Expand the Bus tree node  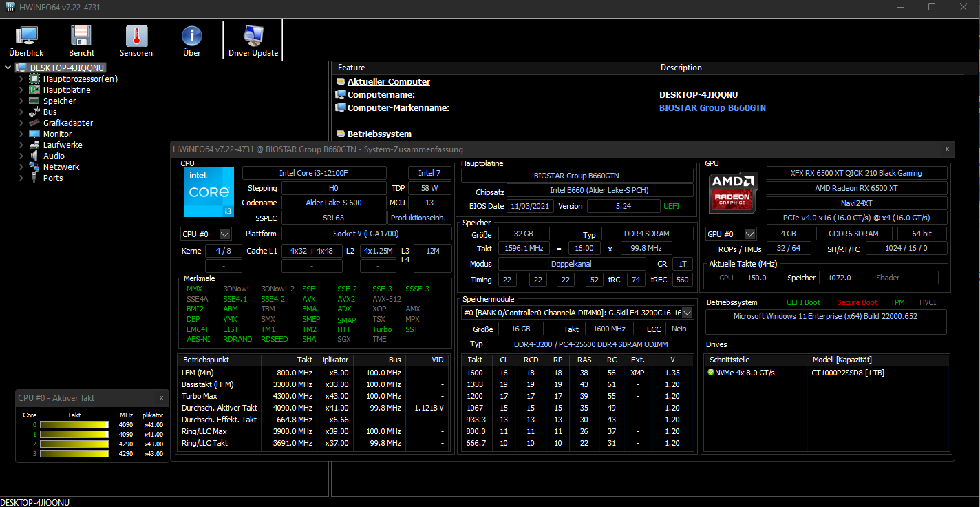point(21,112)
